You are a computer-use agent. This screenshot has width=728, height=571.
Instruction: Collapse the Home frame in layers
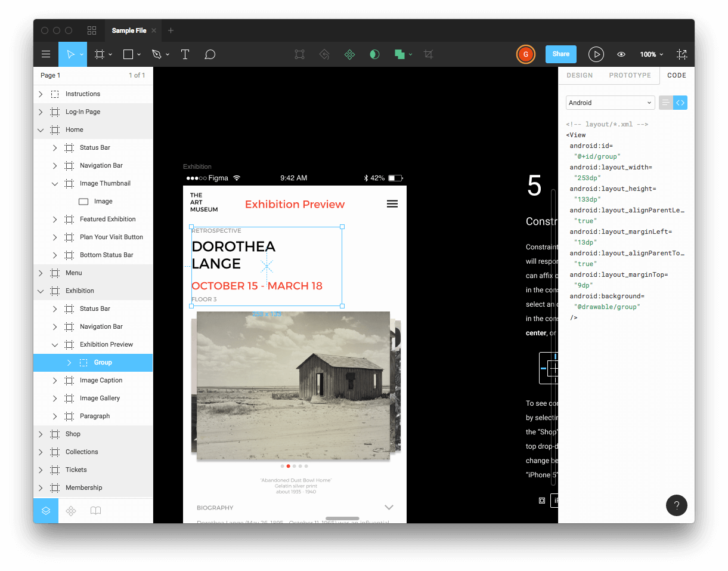(41, 129)
